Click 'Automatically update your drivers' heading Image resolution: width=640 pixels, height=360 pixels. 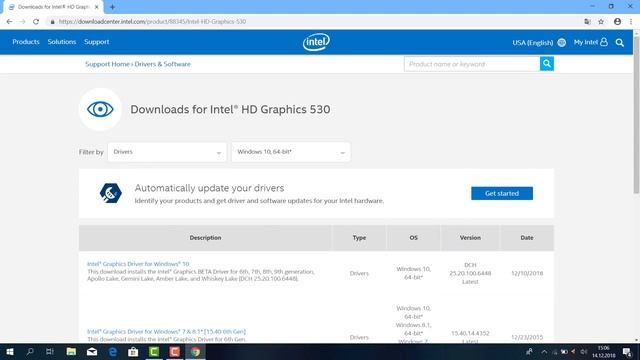click(x=209, y=188)
